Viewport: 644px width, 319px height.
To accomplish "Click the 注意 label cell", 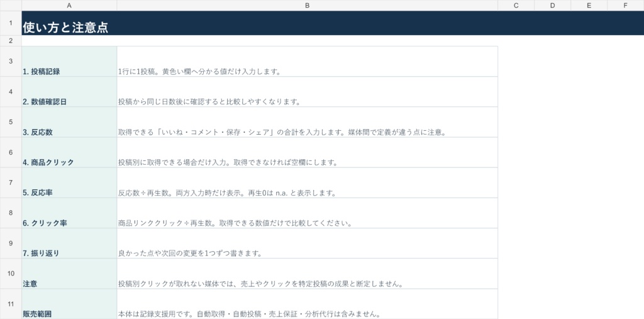I will [x=69, y=274].
